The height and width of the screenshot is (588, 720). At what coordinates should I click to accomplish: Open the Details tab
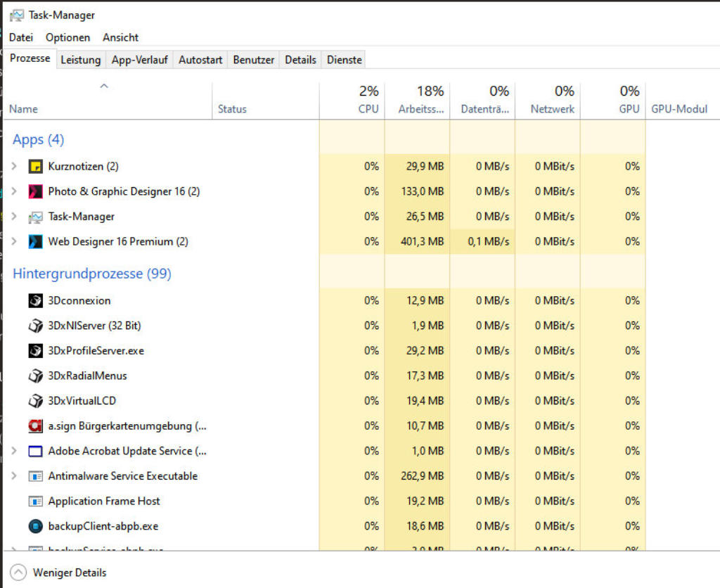tap(301, 60)
